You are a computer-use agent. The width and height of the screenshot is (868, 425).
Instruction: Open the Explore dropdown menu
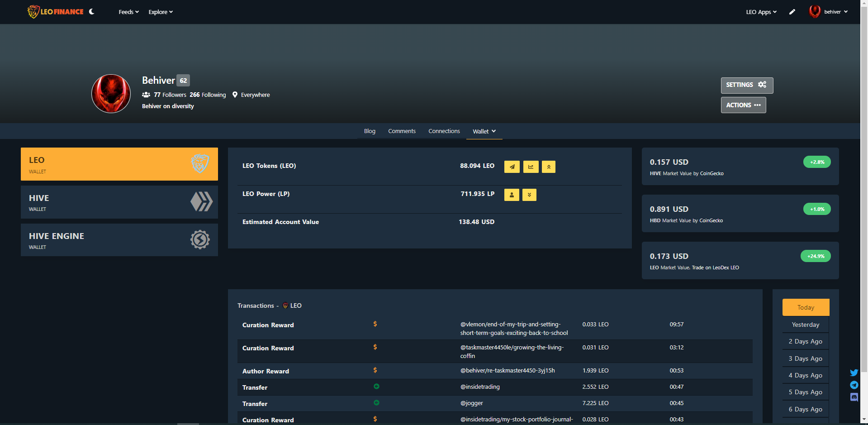tap(161, 12)
